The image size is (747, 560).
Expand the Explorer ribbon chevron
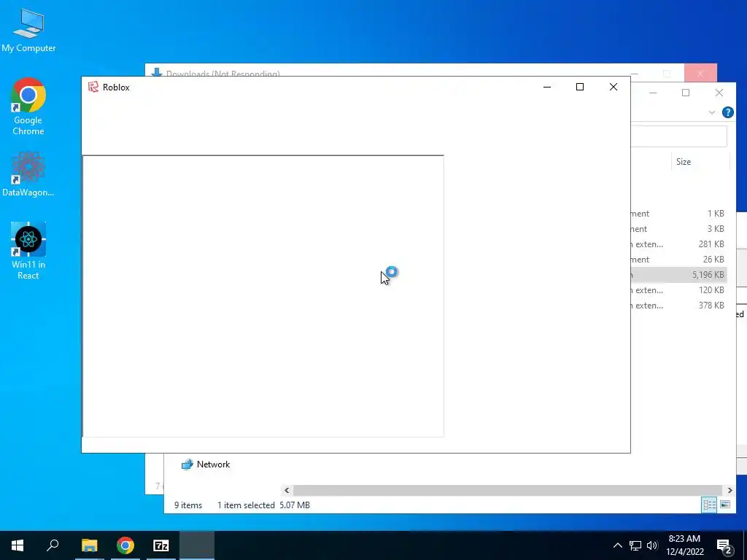tap(712, 112)
